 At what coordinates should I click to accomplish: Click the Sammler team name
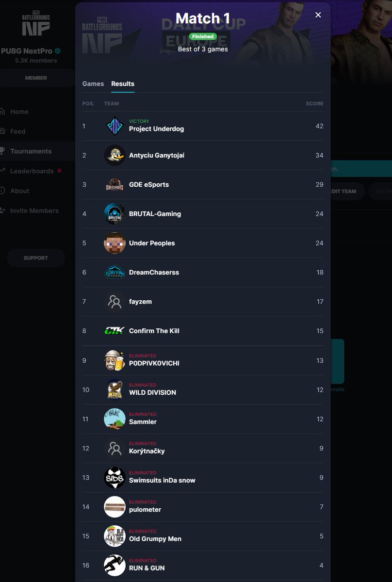click(143, 422)
